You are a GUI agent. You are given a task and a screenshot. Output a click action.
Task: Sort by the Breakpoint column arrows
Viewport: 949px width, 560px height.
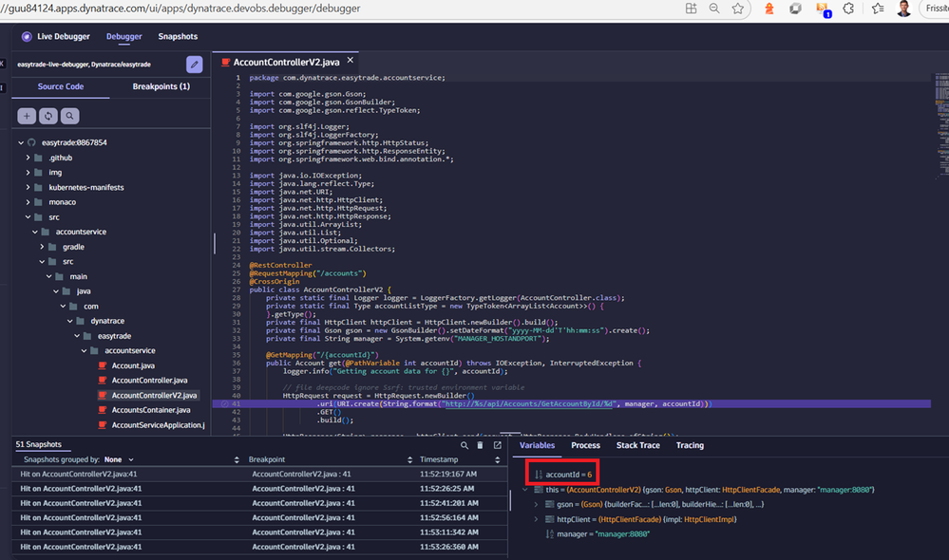click(x=409, y=459)
